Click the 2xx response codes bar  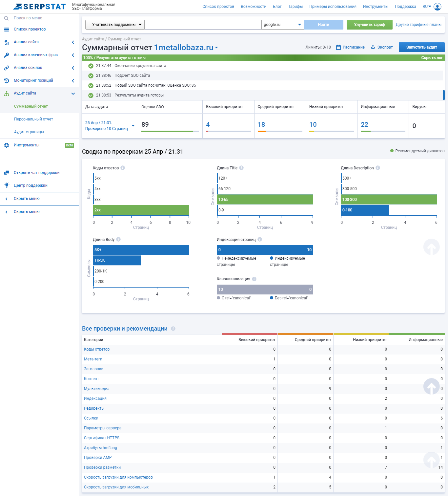[x=141, y=210]
